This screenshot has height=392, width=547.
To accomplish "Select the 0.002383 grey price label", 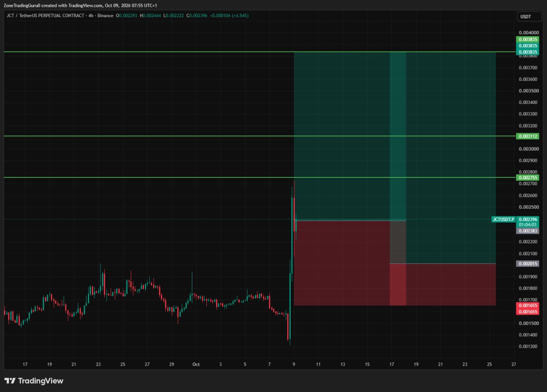I will click(x=528, y=231).
